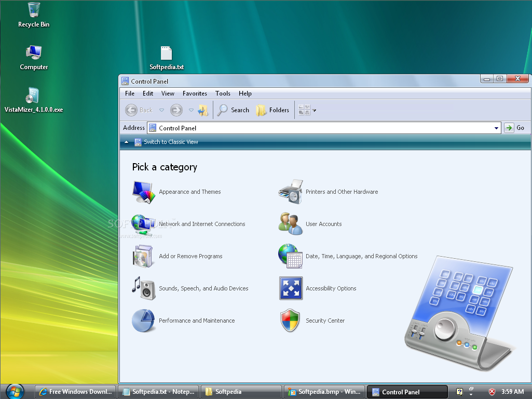The height and width of the screenshot is (399, 532).
Task: Switch to Free Windows Downl... taskbar button
Action: coord(75,392)
